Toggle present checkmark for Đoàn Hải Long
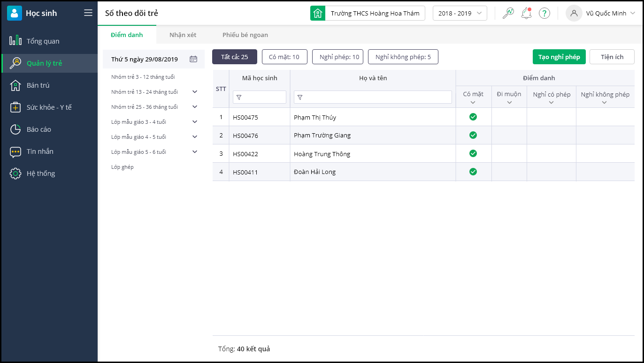The height and width of the screenshot is (363, 644). 473,172
